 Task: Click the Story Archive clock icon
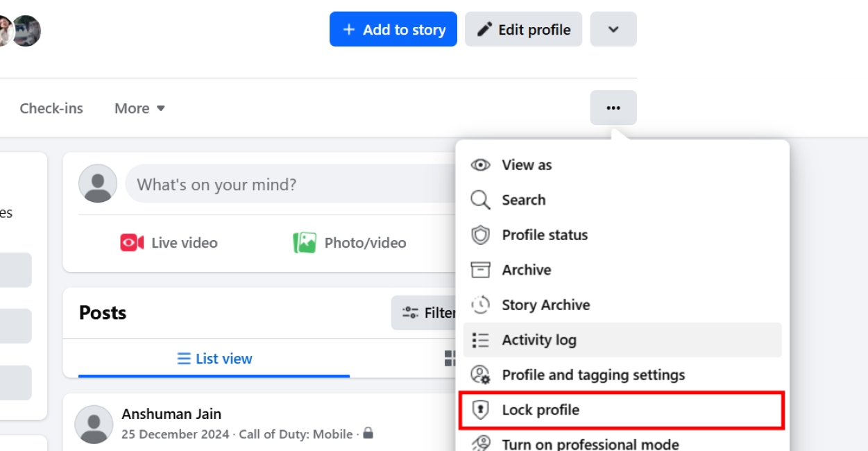coord(480,305)
